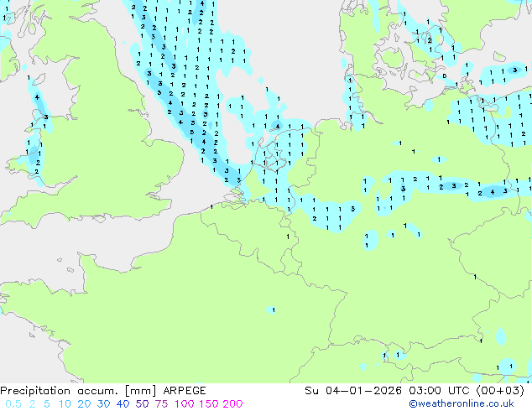Click the 30 mm legend value
Image resolution: width=532 pixels, height=411 pixels.
point(103,404)
